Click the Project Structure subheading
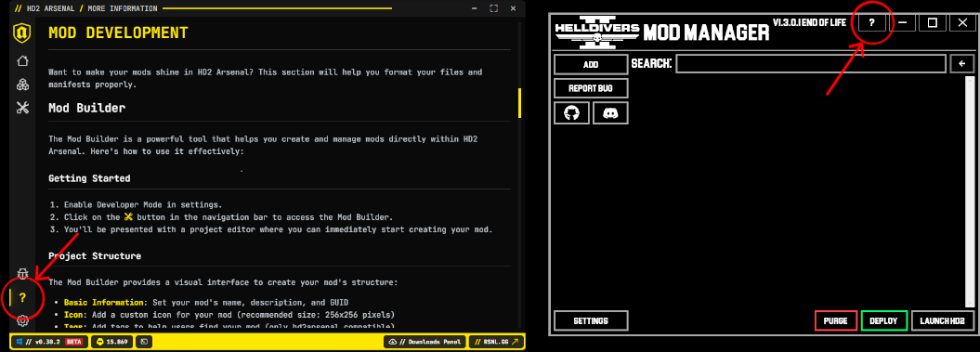Image resolution: width=980 pixels, height=352 pixels. 95,255
